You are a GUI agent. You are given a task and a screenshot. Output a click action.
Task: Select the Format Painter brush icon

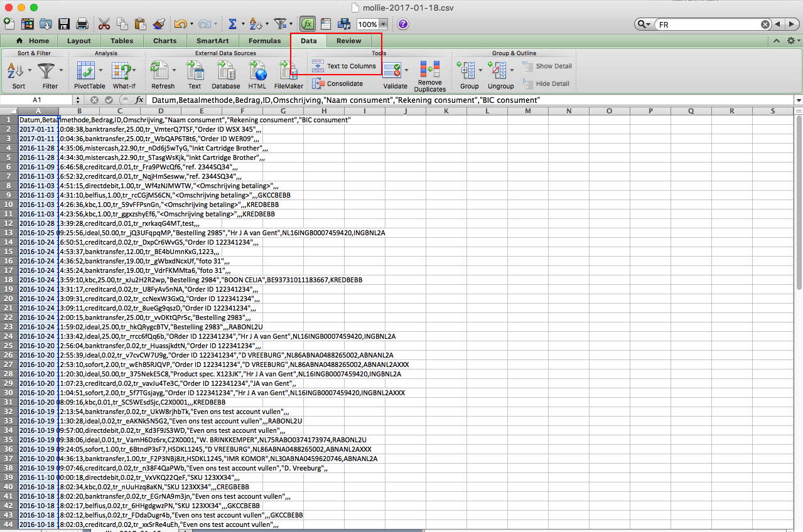point(159,24)
